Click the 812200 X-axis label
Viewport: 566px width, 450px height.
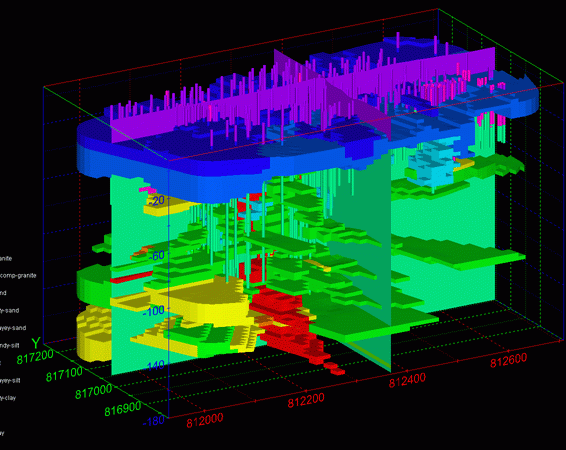click(306, 400)
